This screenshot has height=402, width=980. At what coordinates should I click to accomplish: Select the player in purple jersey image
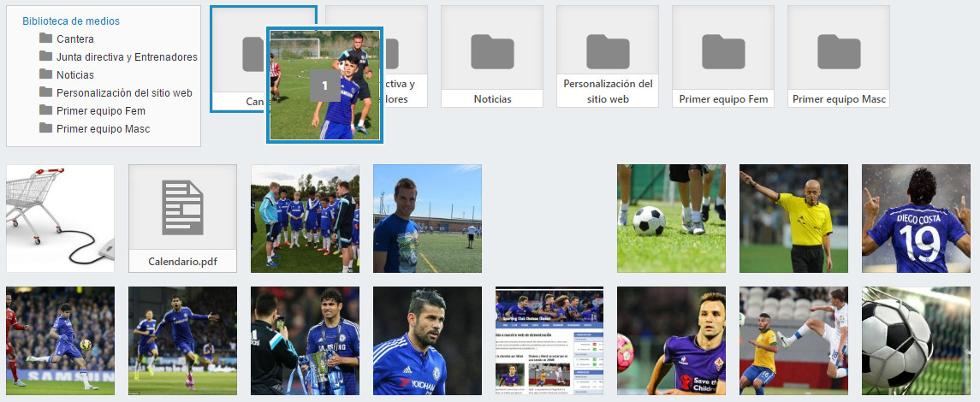tap(671, 340)
